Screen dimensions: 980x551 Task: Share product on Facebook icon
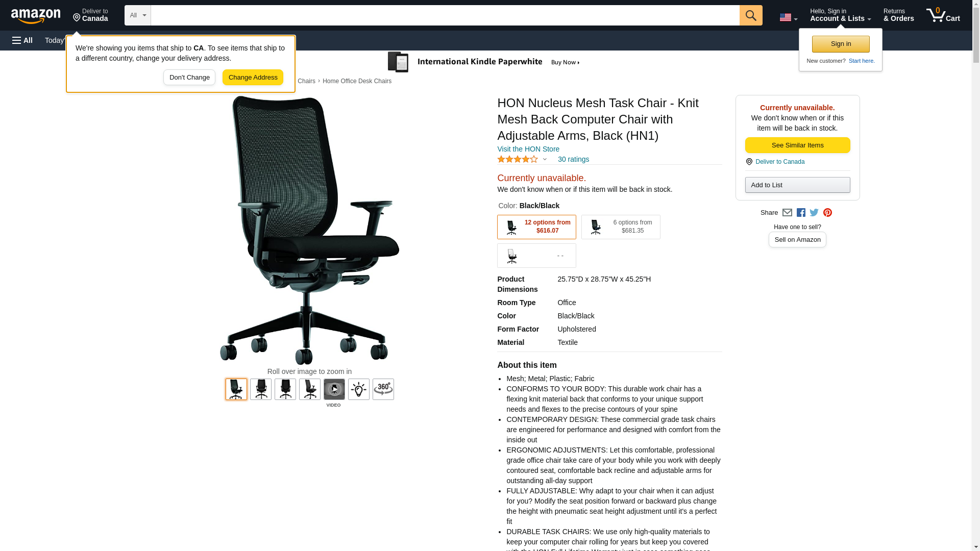pos(801,213)
